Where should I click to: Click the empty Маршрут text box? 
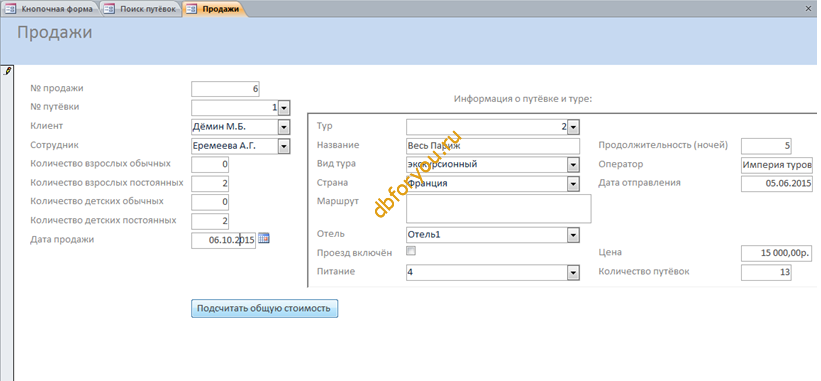tap(498, 209)
